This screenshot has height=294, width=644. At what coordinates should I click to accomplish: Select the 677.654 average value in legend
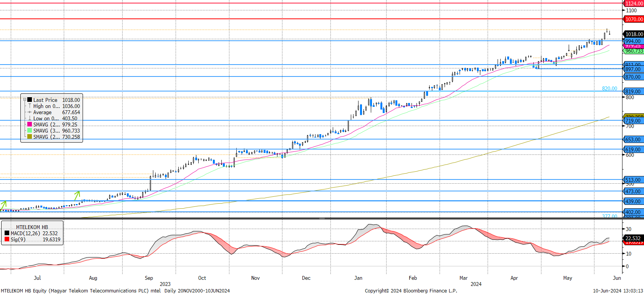coord(71,112)
